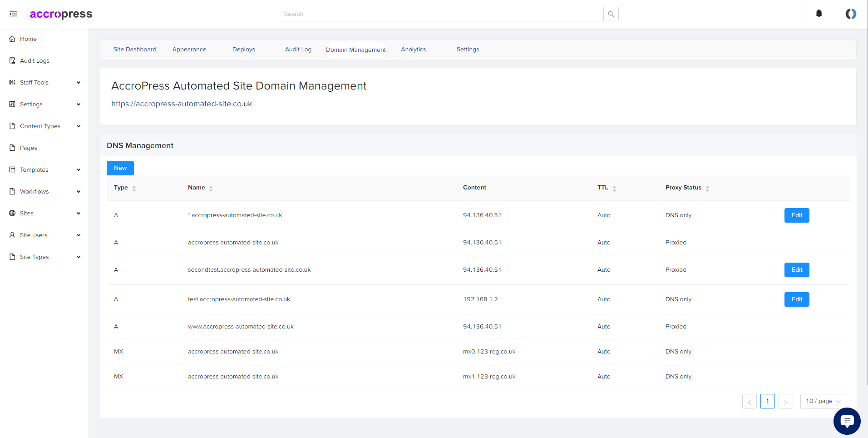Open Home in the sidebar
The height and width of the screenshot is (438, 868).
28,39
